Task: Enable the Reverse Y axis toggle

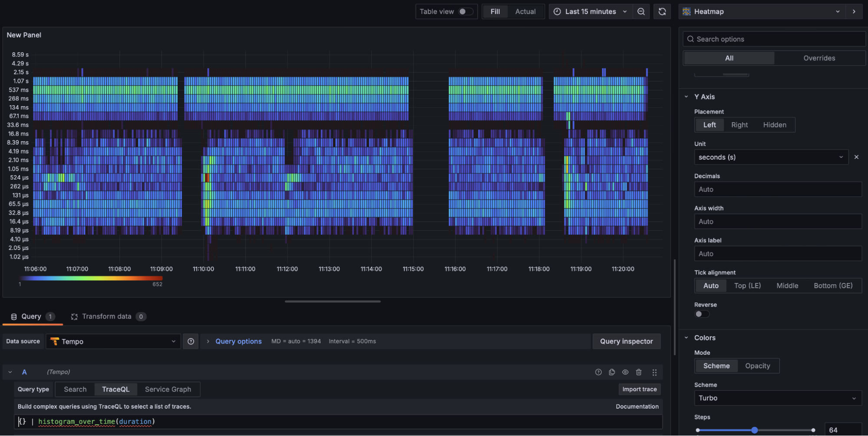Action: [x=702, y=314]
